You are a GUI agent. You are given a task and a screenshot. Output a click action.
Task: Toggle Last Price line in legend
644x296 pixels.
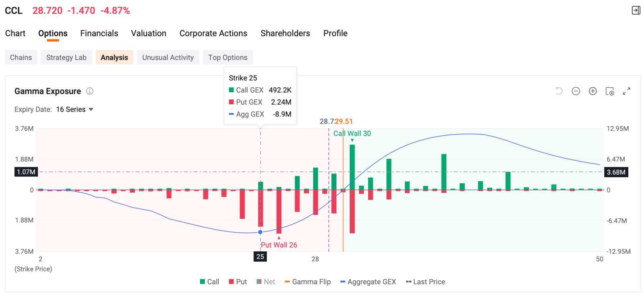(x=425, y=282)
